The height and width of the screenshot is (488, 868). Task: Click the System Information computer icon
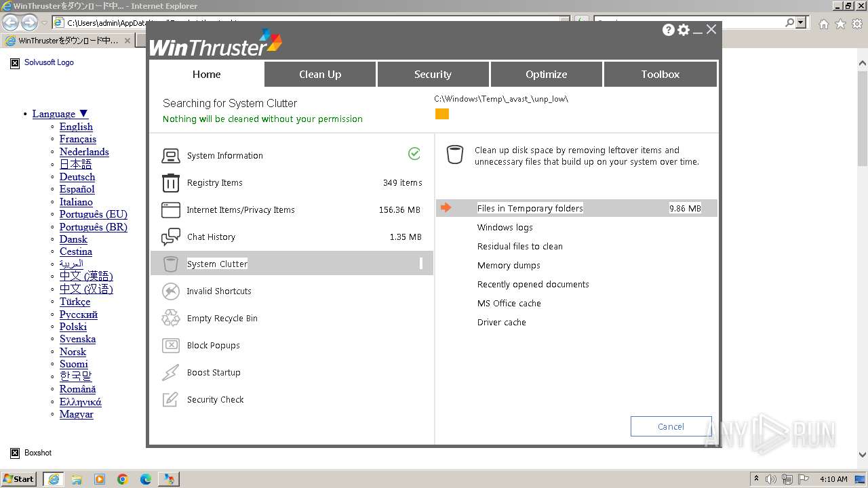[171, 156]
